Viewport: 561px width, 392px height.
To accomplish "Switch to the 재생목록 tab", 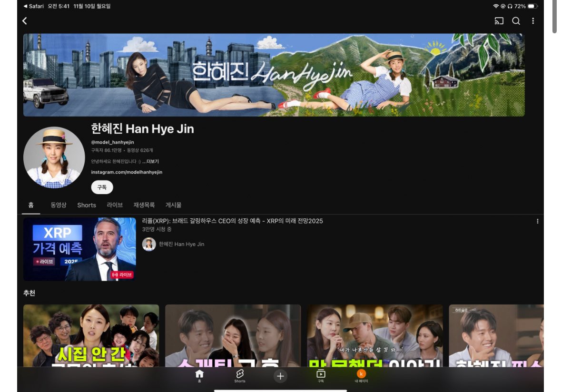I will [x=144, y=205].
